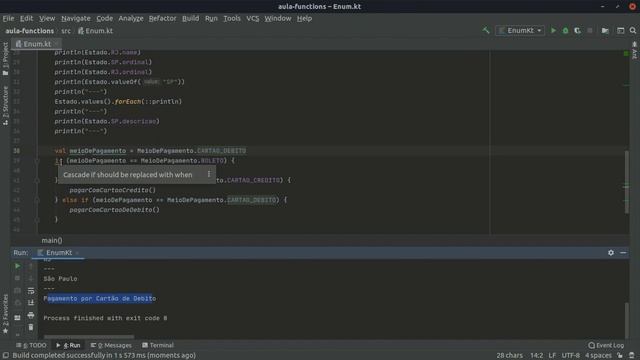Open the Tools menu

[x=232, y=18]
